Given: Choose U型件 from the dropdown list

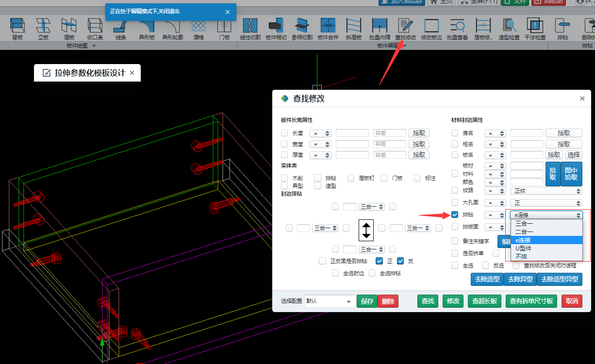Looking at the screenshot, I should coord(523,248).
